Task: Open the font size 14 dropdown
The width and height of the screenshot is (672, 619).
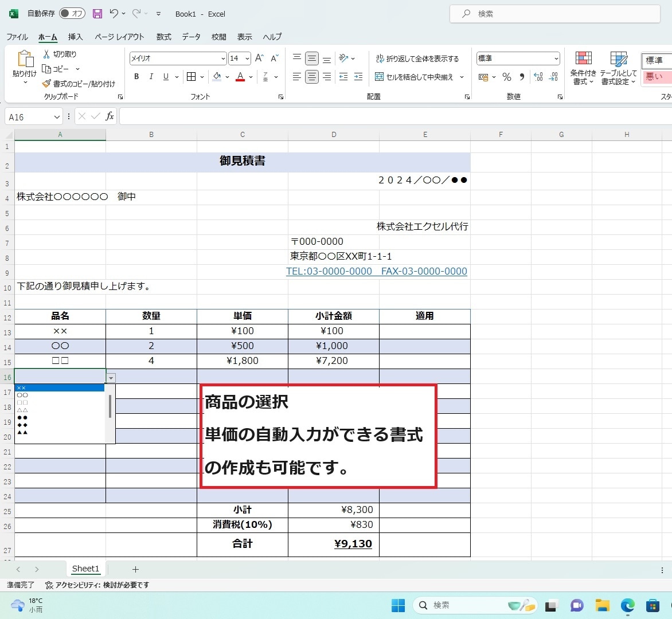Action: pyautogui.click(x=247, y=58)
